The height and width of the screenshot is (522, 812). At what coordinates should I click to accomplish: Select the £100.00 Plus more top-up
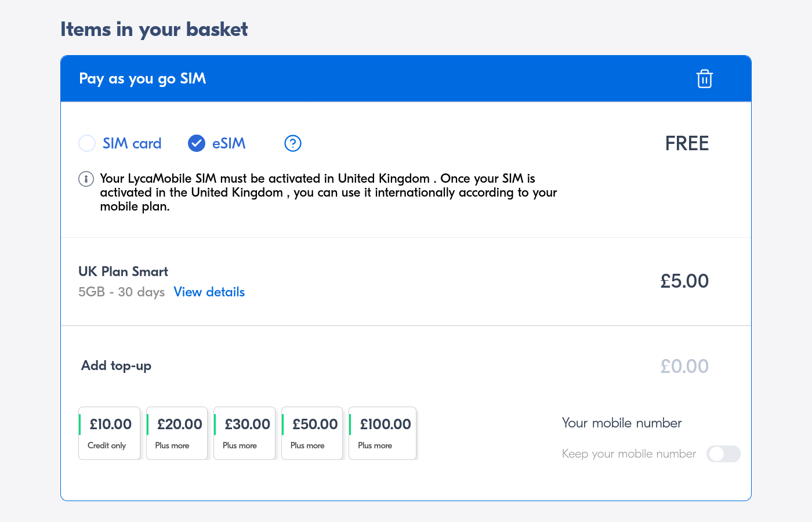coord(382,433)
